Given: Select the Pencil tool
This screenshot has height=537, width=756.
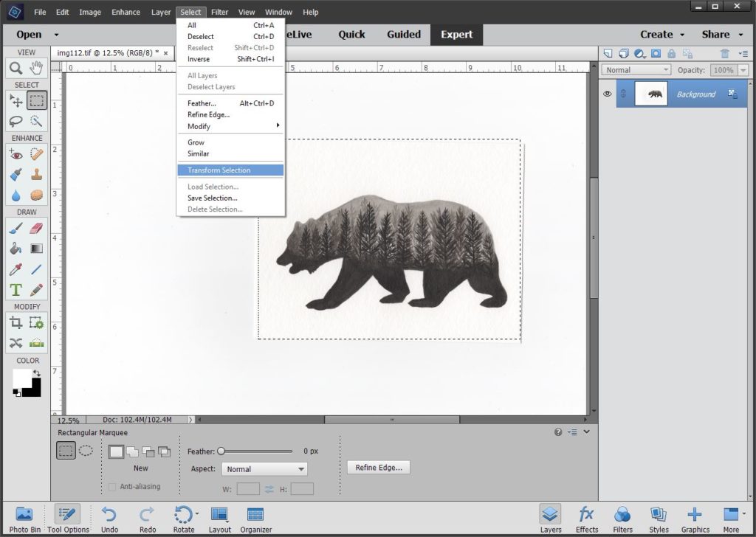Looking at the screenshot, I should [37, 290].
